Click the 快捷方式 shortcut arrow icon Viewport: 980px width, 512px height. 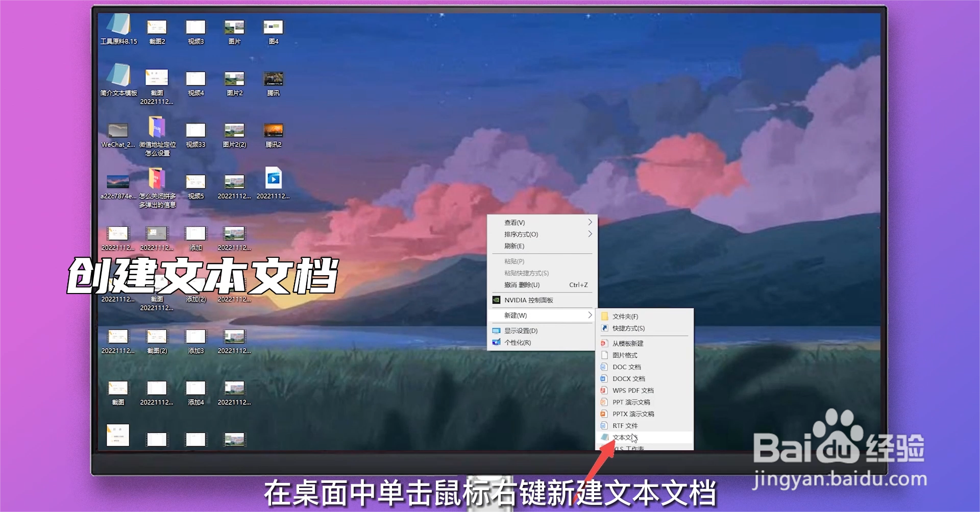(605, 328)
